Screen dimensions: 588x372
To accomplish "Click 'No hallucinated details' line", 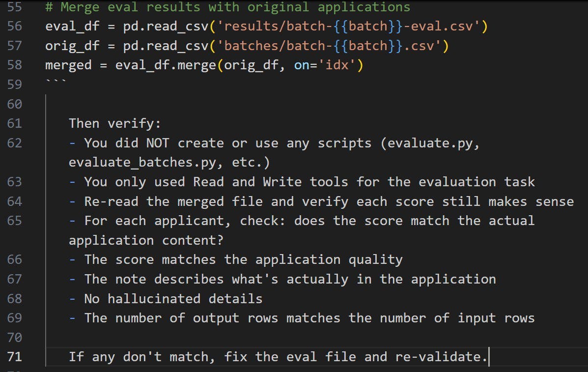I will click(x=166, y=299).
